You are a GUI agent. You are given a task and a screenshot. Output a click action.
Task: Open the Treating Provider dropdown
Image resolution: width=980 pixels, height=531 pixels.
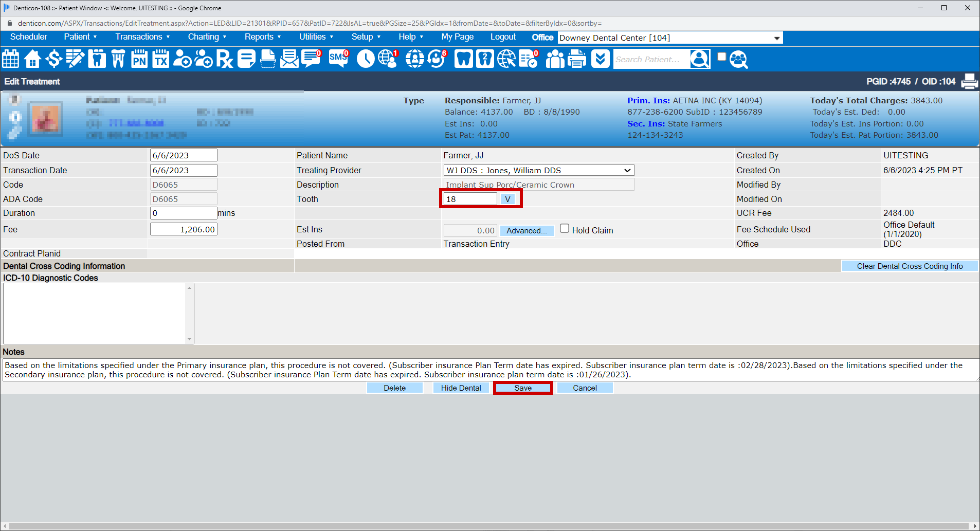[x=626, y=170]
